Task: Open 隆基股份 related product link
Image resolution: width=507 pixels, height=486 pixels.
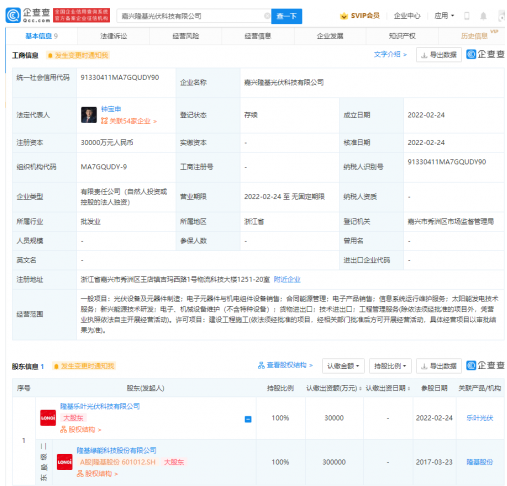Action: tap(480, 462)
